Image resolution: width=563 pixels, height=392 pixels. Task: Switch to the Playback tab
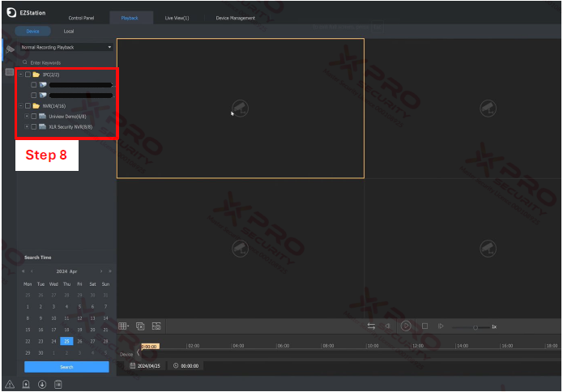pyautogui.click(x=130, y=18)
